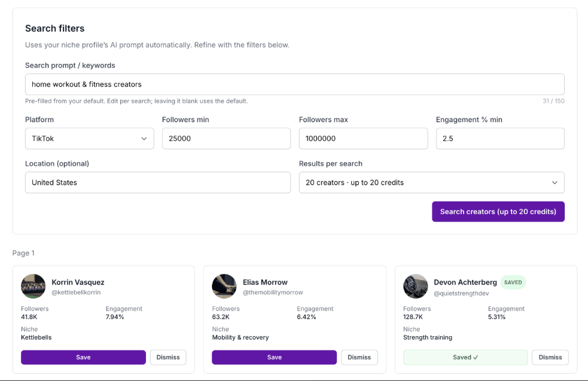588x381 pixels.
Task: Click the Pre-filled from your default hint text
Action: pos(136,101)
